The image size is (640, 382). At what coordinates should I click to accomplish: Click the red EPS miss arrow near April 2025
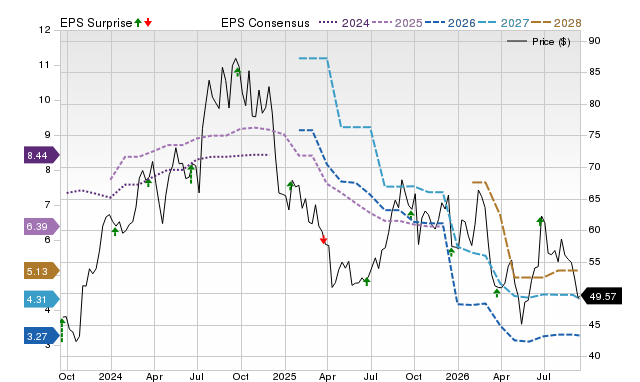324,240
